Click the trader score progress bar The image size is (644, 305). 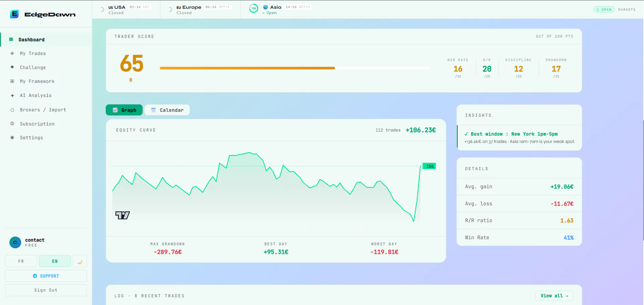[294, 68]
